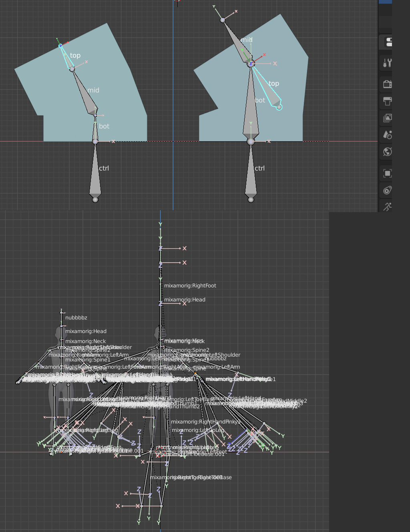Select the mixamorig:RightFoot bone label
This screenshot has width=410, height=532.
point(191,285)
